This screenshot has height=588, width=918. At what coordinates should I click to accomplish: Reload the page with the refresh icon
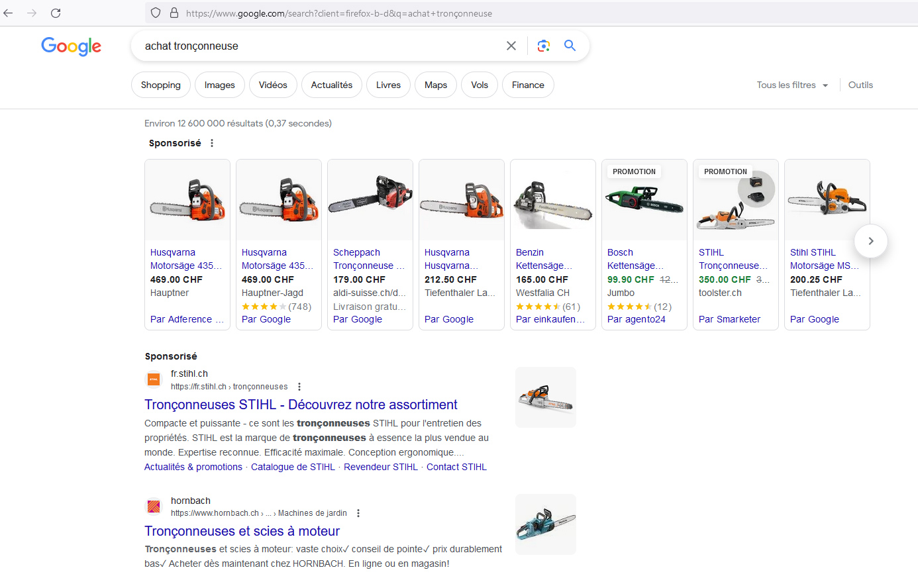tap(56, 13)
